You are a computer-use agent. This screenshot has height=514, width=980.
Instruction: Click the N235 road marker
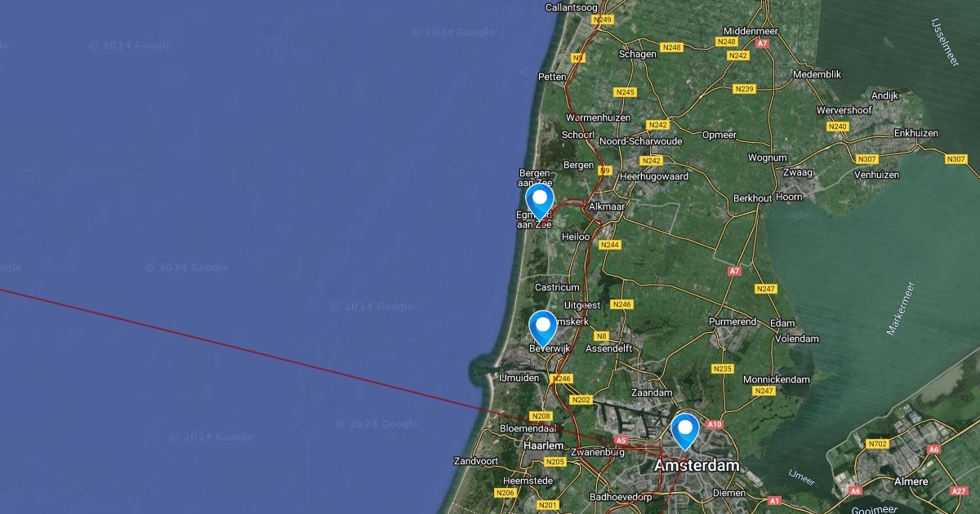click(x=722, y=369)
